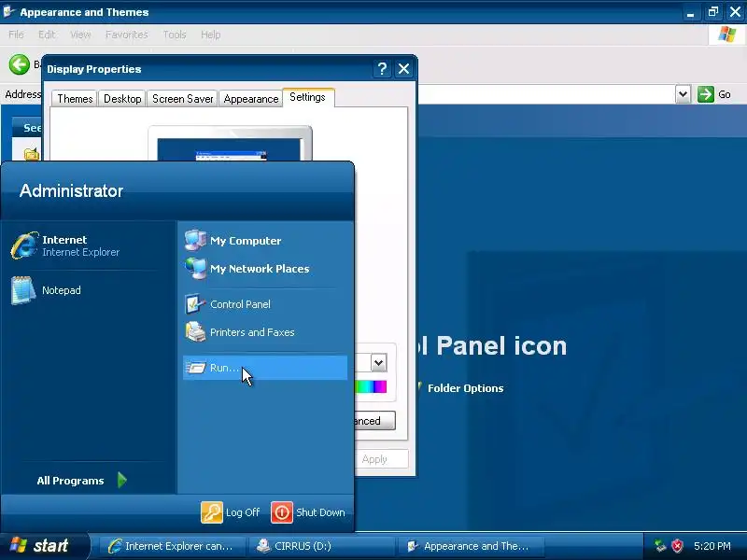Click the Windows flag logo in menu bar
The image size is (747, 560).
pyautogui.click(x=727, y=35)
